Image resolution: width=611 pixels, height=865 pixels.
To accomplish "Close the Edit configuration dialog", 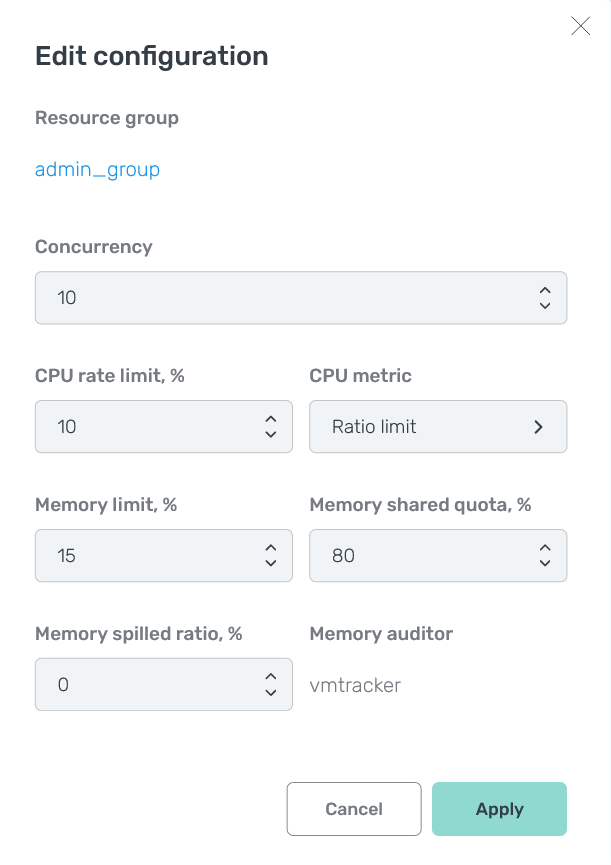I will 580,27.
